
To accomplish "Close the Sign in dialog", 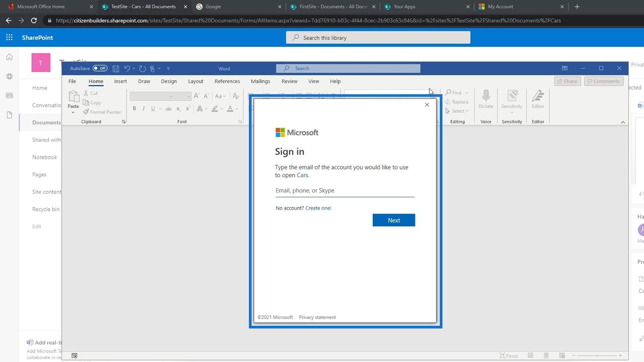I will coord(427,105).
